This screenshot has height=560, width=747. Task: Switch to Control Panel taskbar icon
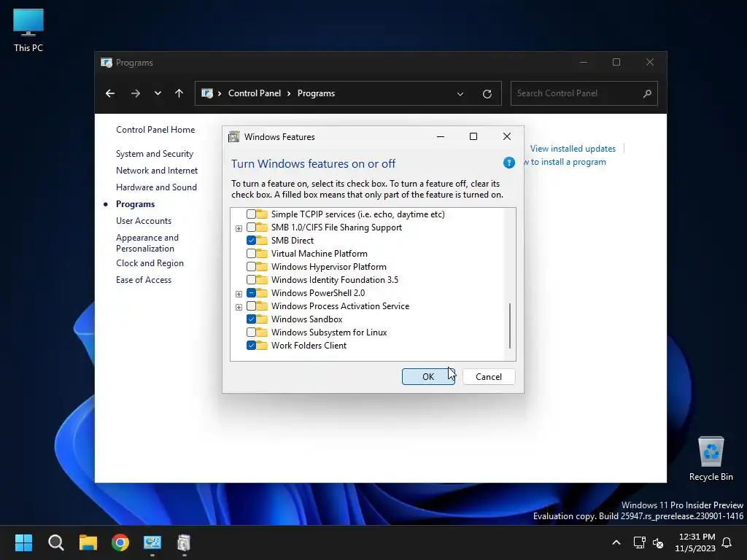[152, 542]
